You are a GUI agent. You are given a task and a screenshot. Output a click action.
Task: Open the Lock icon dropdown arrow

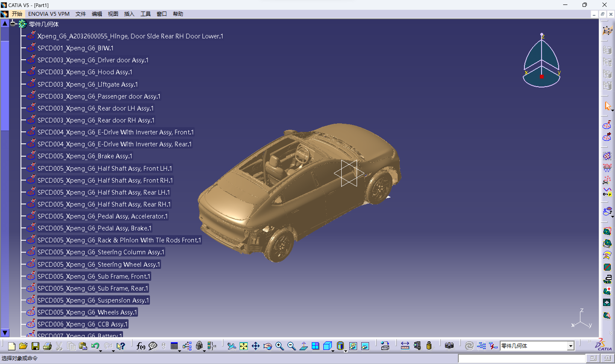204,351
